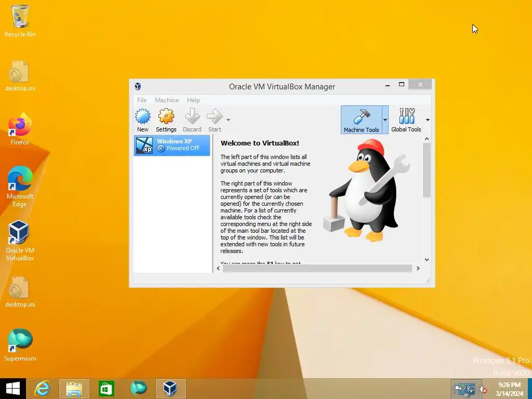
Task: Open the Machine menu
Action: point(167,100)
